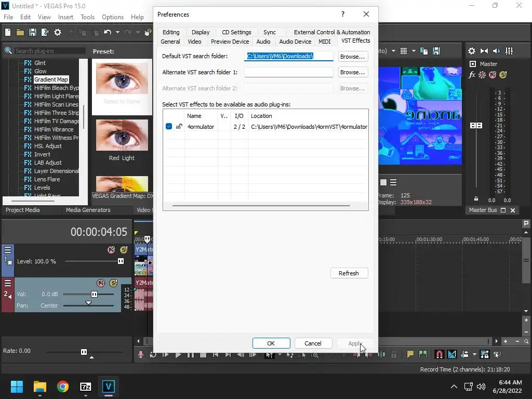
Task: Toggle automatic crossfades icon
Action: coord(452,354)
